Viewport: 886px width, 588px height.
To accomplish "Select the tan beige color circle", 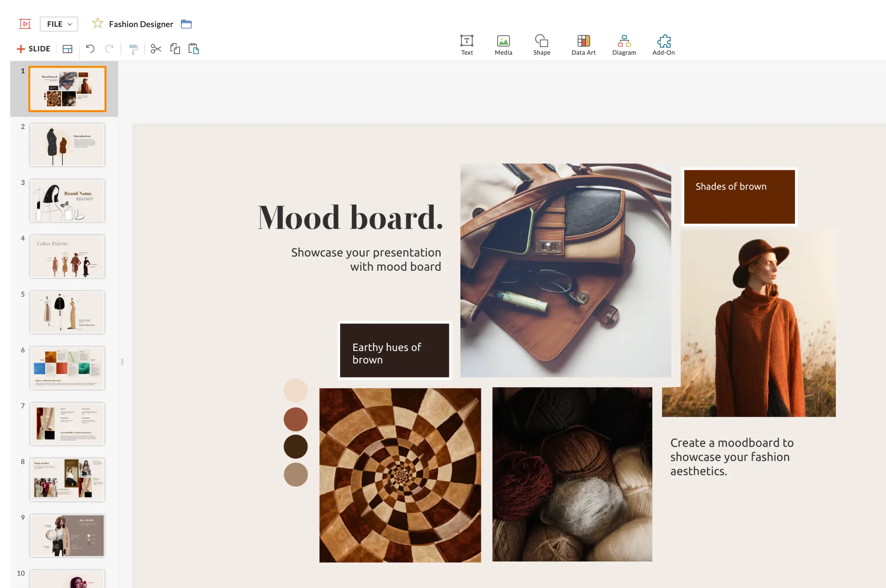I will 295,474.
